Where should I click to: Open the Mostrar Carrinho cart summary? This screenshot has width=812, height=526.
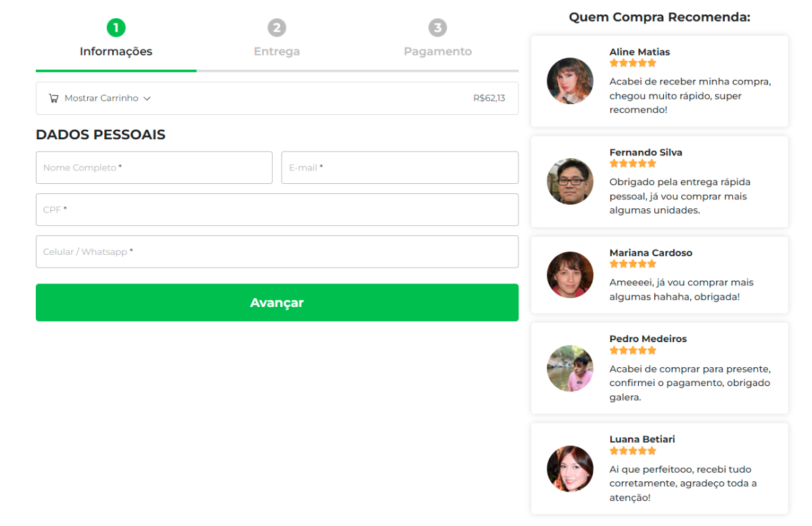click(x=277, y=98)
